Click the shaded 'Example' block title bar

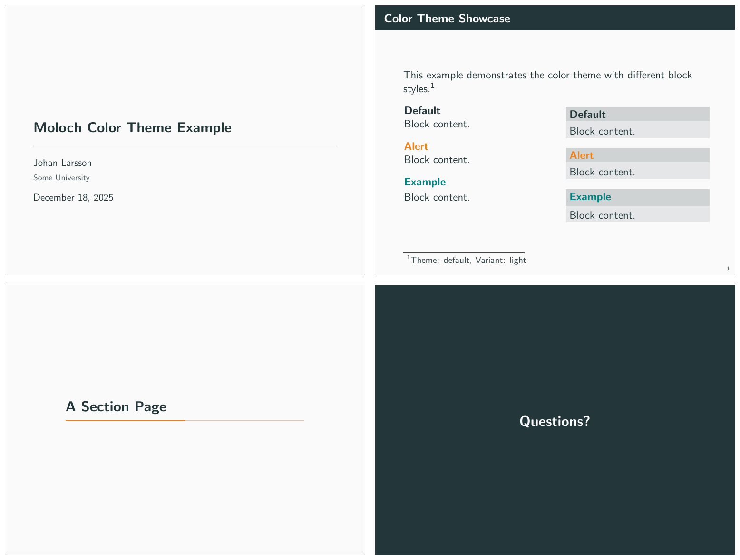click(x=637, y=197)
